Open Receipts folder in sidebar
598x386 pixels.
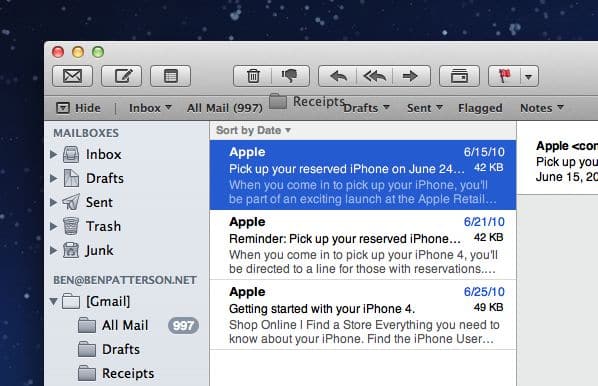click(127, 373)
